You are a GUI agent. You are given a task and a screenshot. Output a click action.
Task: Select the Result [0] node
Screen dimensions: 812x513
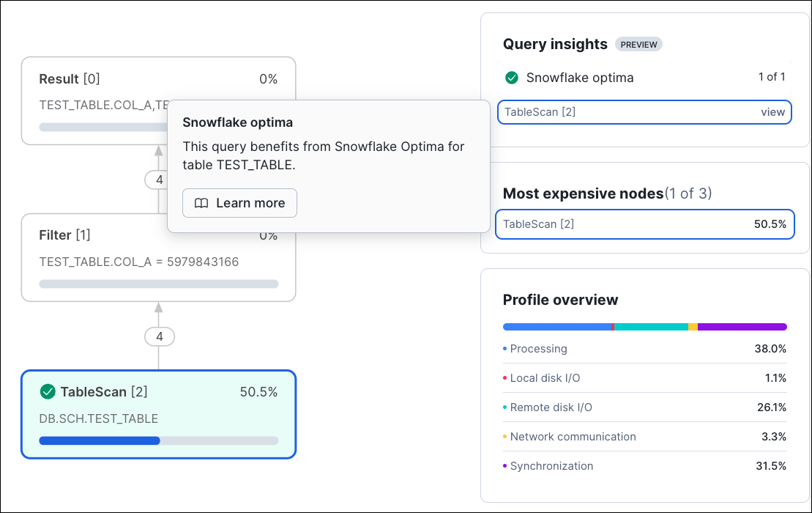[x=70, y=79]
